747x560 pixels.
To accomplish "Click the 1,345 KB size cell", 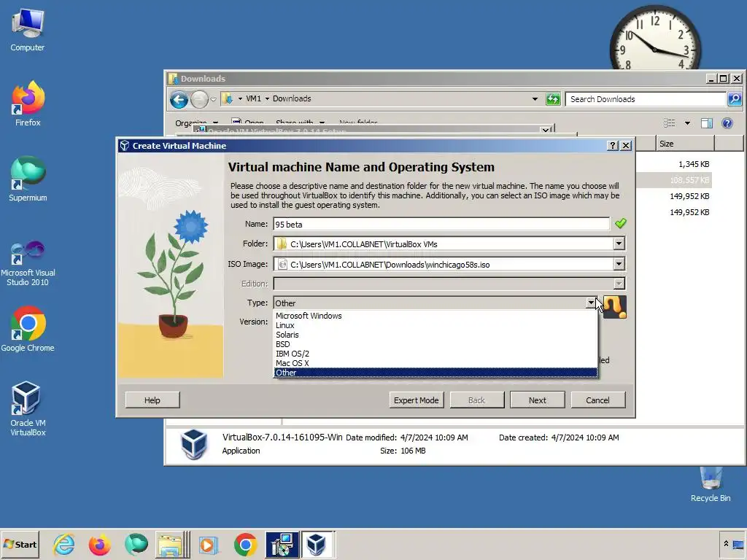I will pos(694,164).
